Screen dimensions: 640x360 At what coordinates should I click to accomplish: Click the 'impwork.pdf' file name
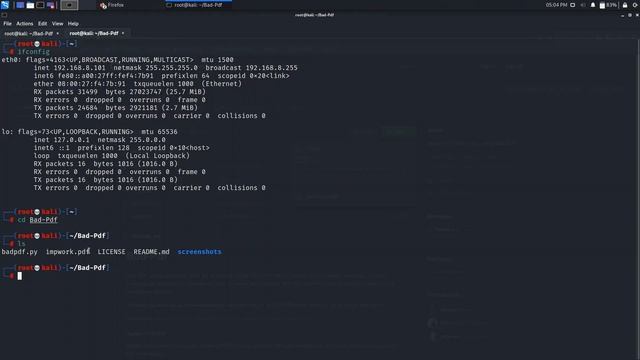67,252
